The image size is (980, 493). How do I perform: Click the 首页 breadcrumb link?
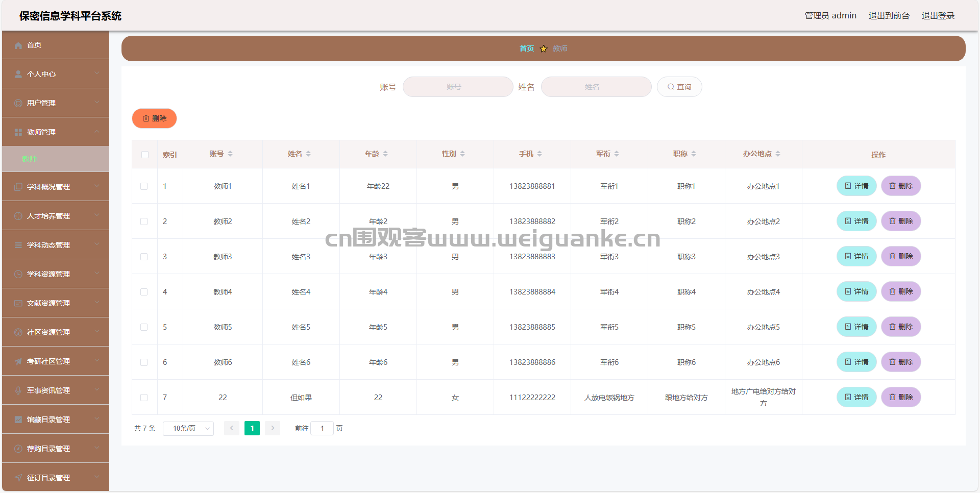527,49
